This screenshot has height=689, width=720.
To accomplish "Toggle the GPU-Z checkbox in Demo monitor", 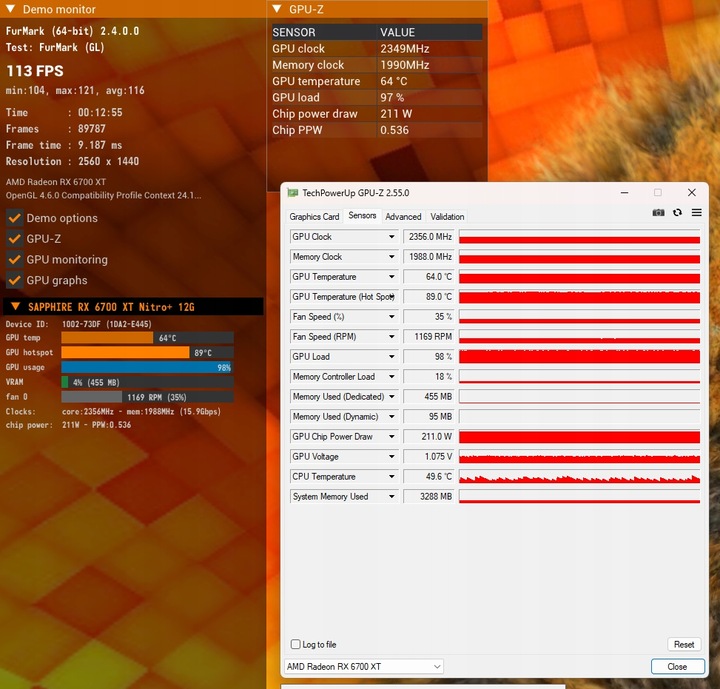I will click(x=15, y=239).
